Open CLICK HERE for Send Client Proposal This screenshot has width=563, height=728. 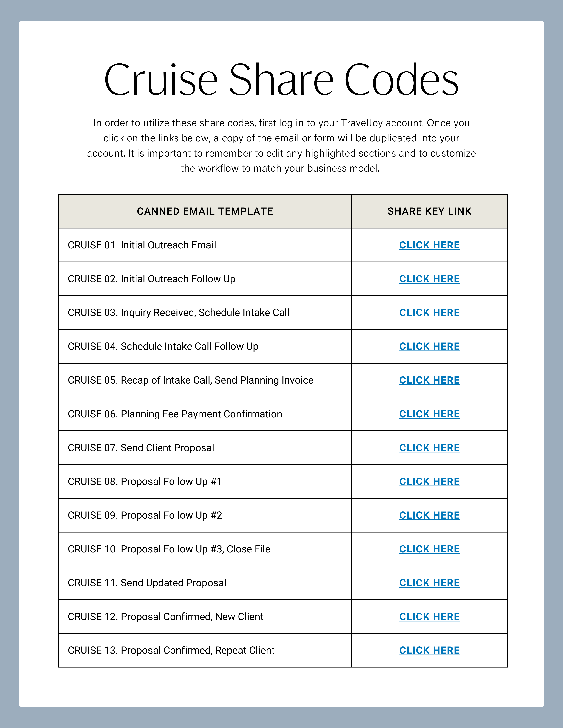(x=429, y=448)
